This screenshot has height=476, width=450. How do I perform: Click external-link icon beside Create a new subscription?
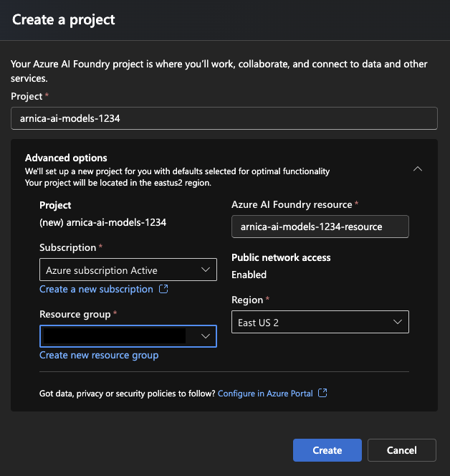coord(163,290)
